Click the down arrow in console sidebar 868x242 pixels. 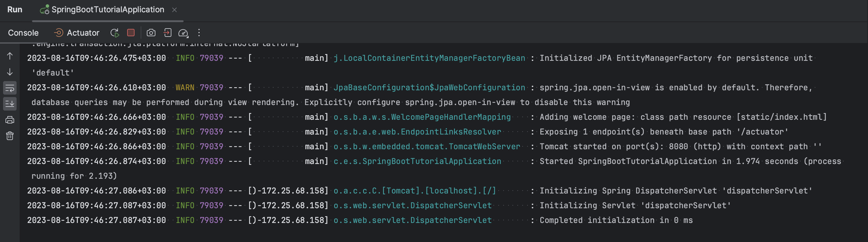tap(10, 72)
